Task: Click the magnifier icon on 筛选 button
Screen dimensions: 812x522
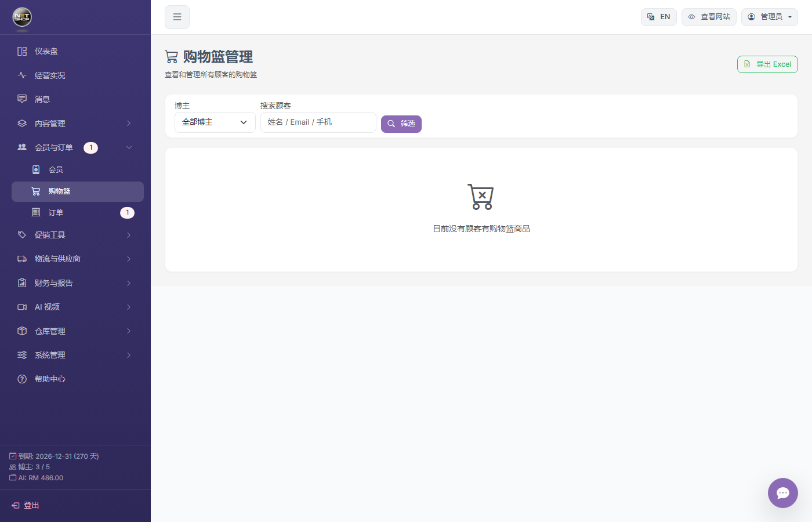Action: (391, 124)
